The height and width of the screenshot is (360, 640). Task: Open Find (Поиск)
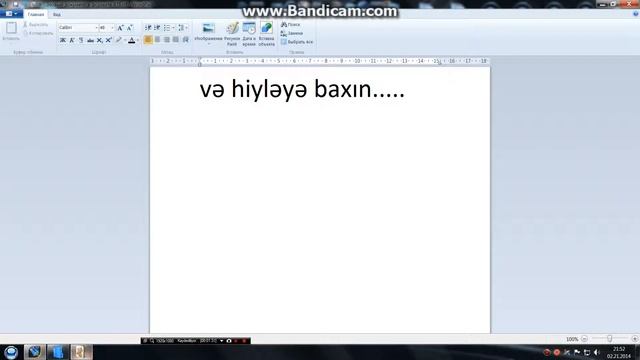[x=290, y=24]
